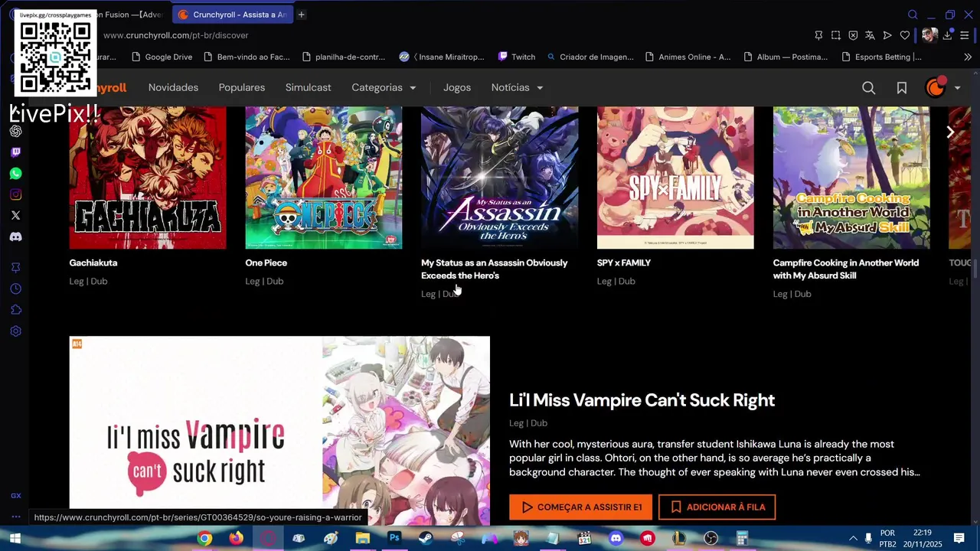Open the Esports Betting bookmark
980x551 pixels.
(x=881, y=57)
